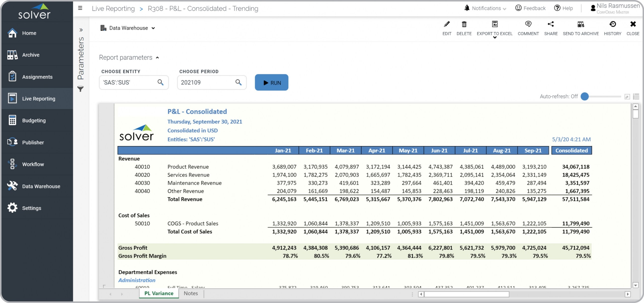Click the entity search magnifier icon

pyautogui.click(x=160, y=82)
